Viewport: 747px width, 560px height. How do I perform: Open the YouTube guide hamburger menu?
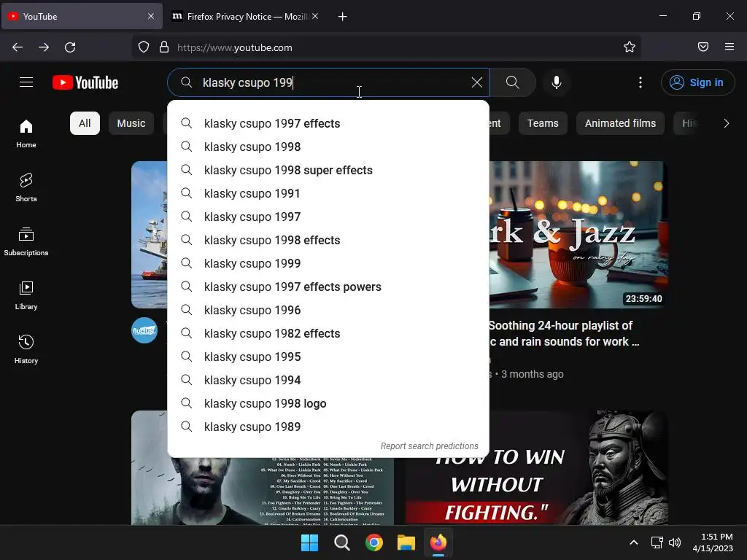coord(26,82)
